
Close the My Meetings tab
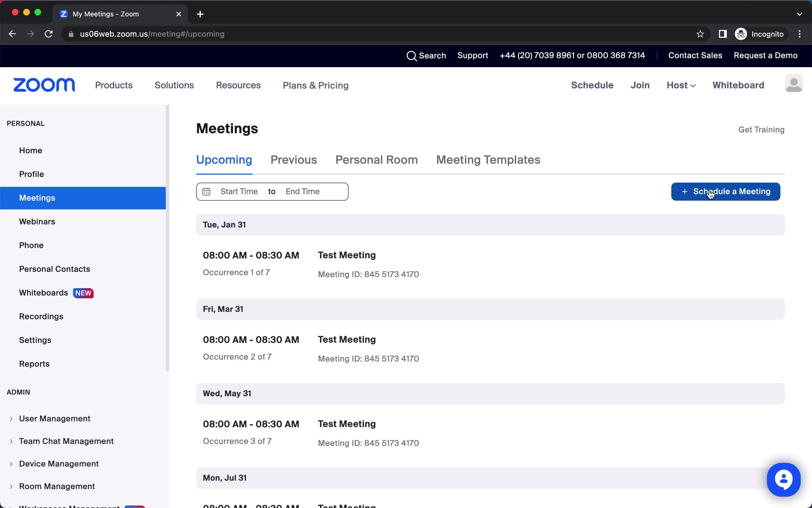pyautogui.click(x=179, y=14)
